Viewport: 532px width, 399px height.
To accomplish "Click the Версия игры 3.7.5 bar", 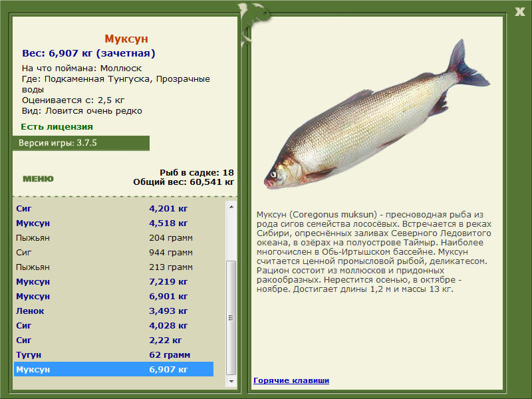I will [81, 143].
